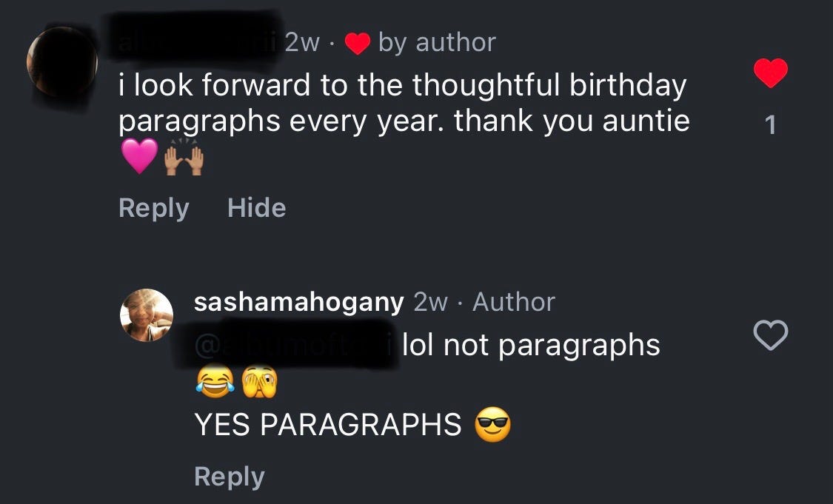Click the raised hands emoji
The height and width of the screenshot is (504, 833).
(x=184, y=157)
